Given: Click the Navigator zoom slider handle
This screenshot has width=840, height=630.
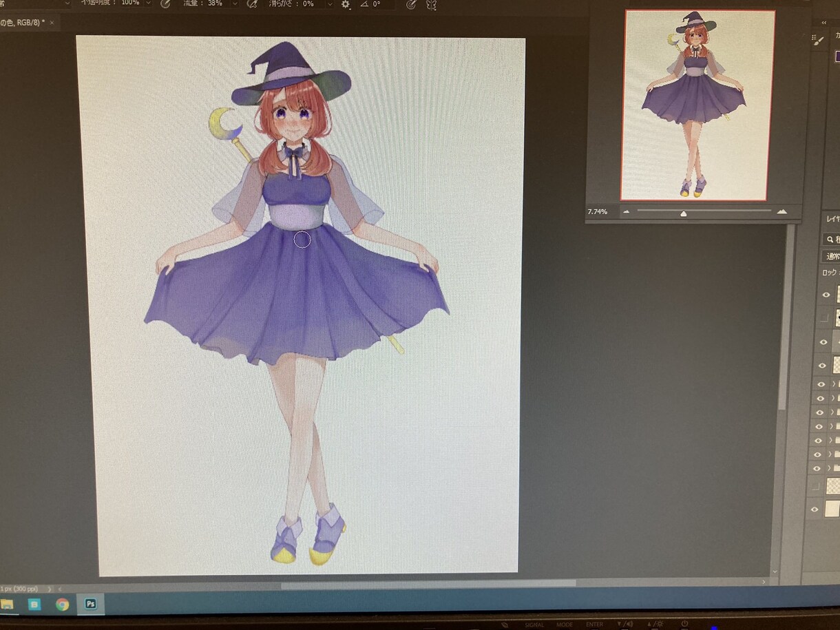Looking at the screenshot, I should (683, 213).
